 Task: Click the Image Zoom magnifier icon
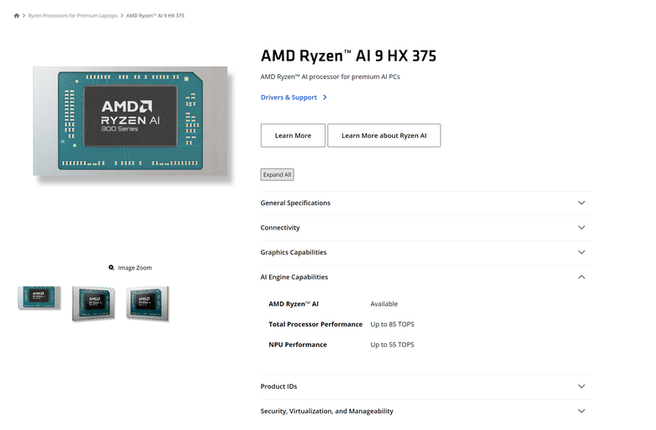tap(111, 268)
